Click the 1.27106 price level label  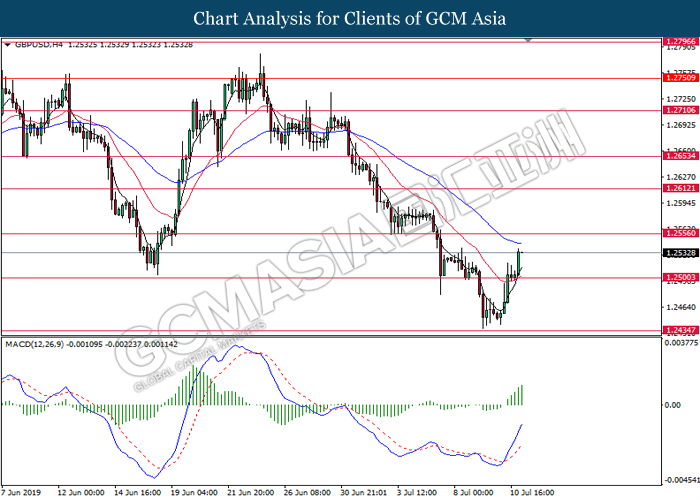coord(680,110)
